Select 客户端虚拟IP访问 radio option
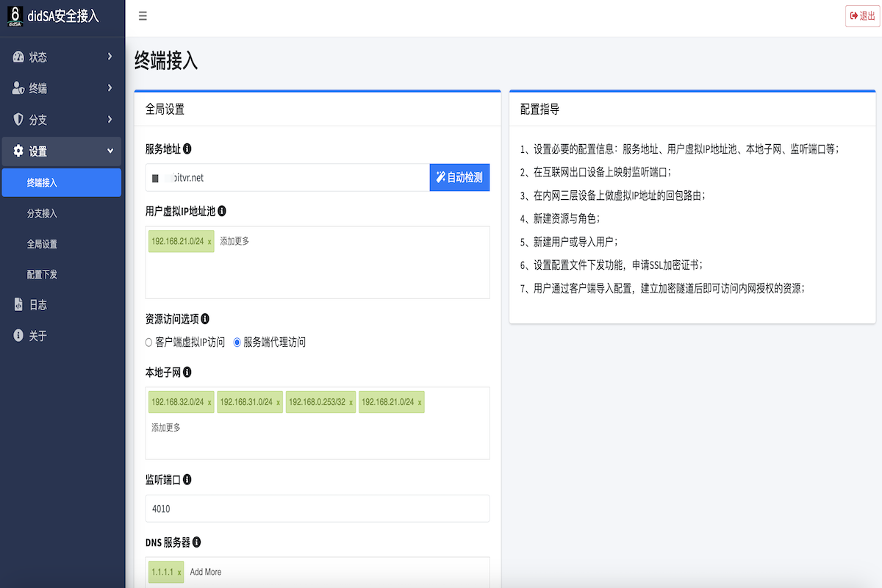The height and width of the screenshot is (588, 882). coord(149,343)
